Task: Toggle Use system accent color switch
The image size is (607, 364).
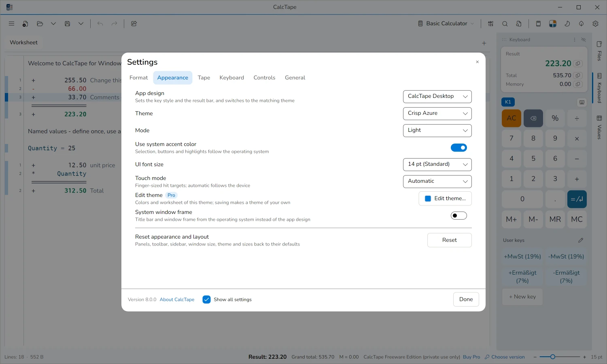Action: pyautogui.click(x=459, y=148)
